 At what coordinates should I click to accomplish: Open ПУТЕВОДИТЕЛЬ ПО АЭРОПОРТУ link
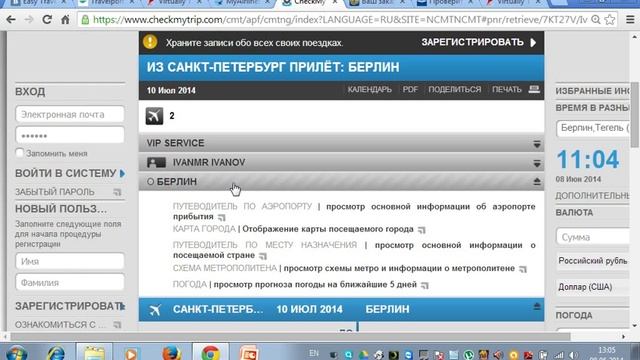[242, 207]
